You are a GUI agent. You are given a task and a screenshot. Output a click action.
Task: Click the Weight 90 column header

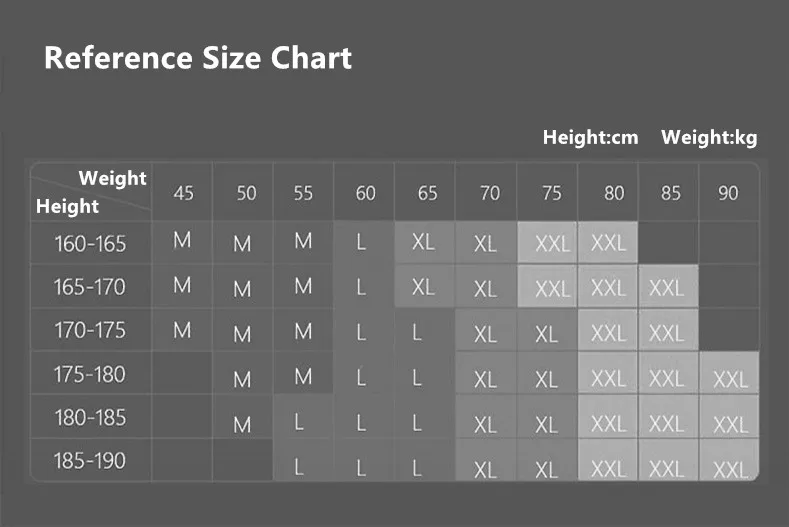728,193
